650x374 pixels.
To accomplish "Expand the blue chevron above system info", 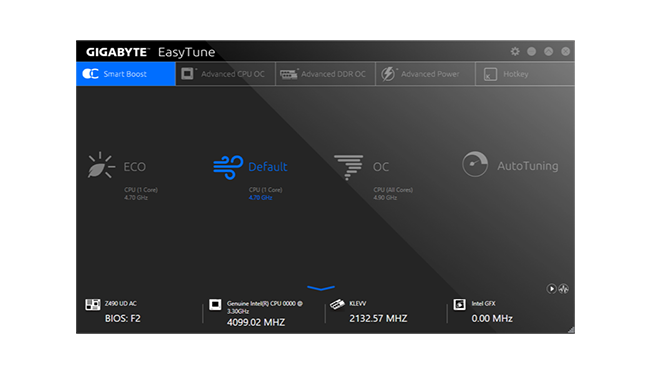I will tap(321, 288).
